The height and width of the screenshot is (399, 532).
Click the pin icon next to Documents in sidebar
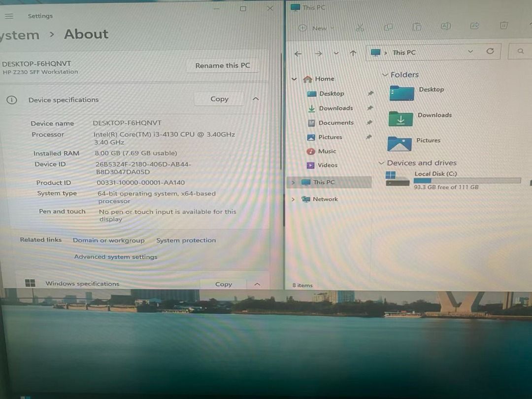tap(369, 122)
